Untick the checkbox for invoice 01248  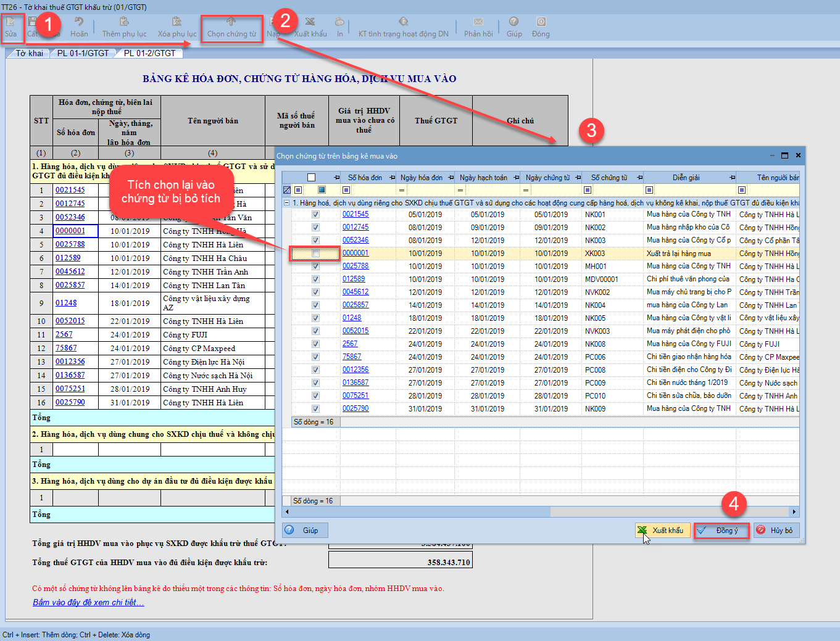pyautogui.click(x=315, y=318)
